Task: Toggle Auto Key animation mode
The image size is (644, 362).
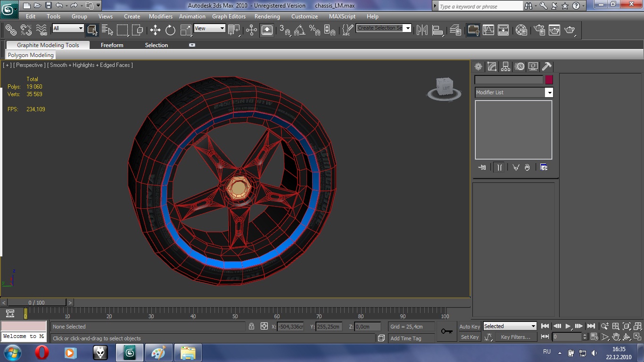Action: click(x=470, y=327)
